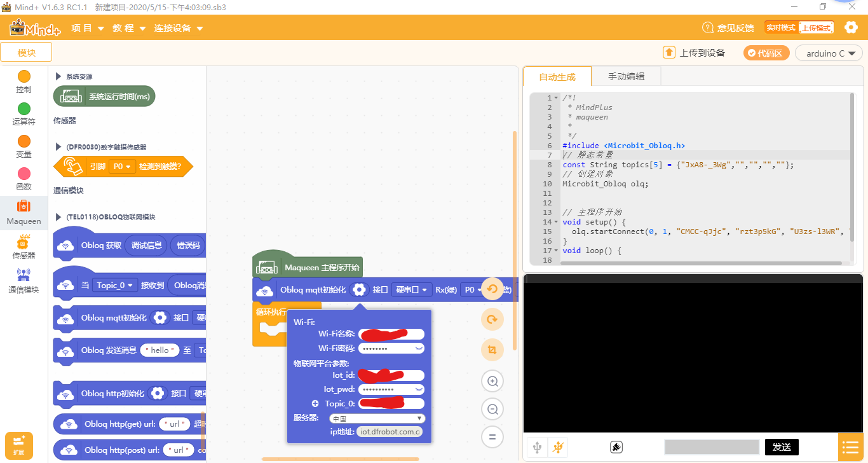Click the "url" field in Obloq http(get)
868x463 pixels.
pyautogui.click(x=175, y=424)
